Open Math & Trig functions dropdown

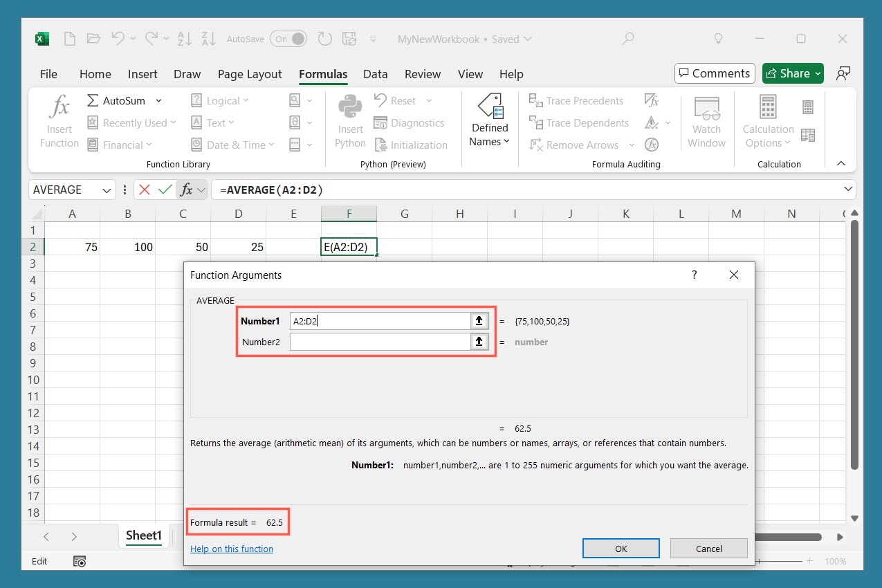[x=301, y=123]
